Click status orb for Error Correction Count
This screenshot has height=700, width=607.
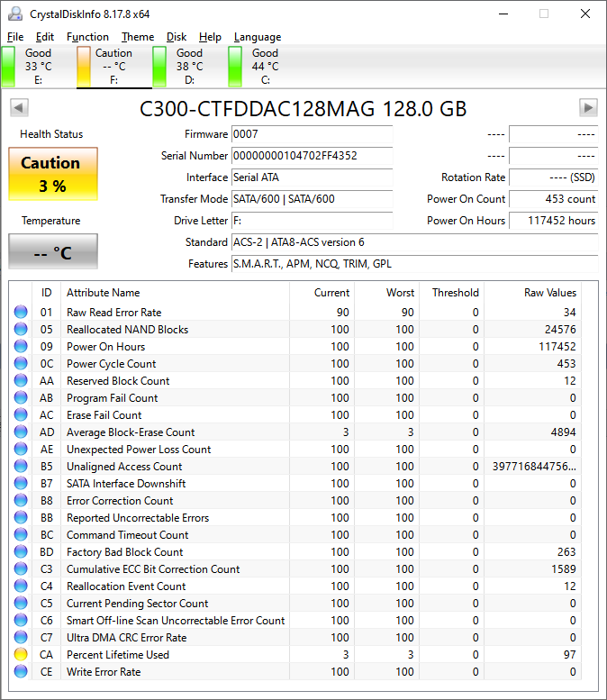21,500
